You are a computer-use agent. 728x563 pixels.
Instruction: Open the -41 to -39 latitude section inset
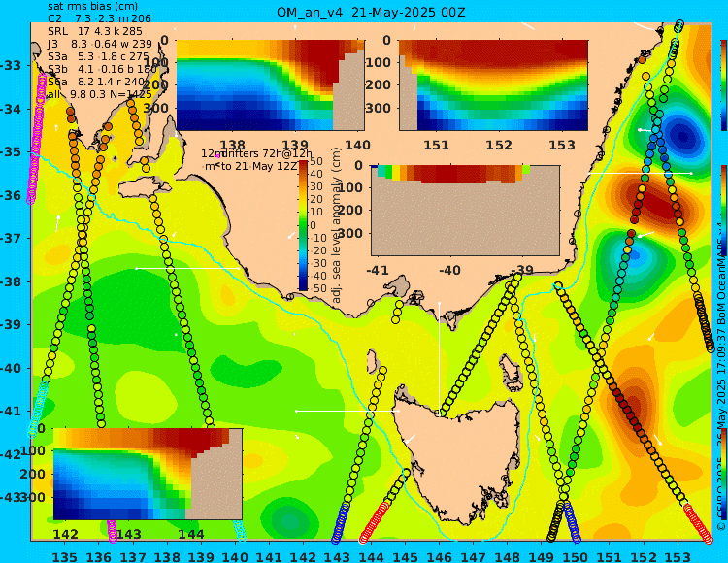465,211
